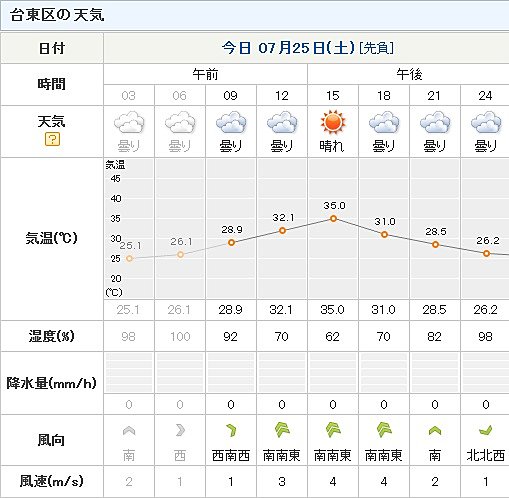509x498 pixels.
Task: Click the 気温(℃) row label
Action: pyautogui.click(x=52, y=238)
